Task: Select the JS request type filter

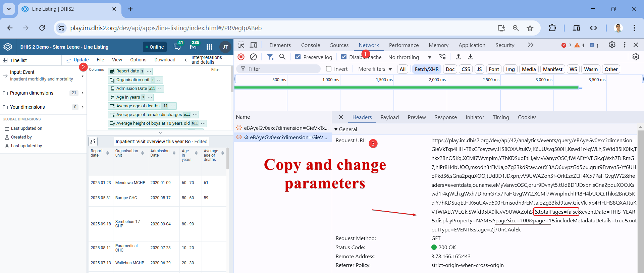Action: pos(479,69)
